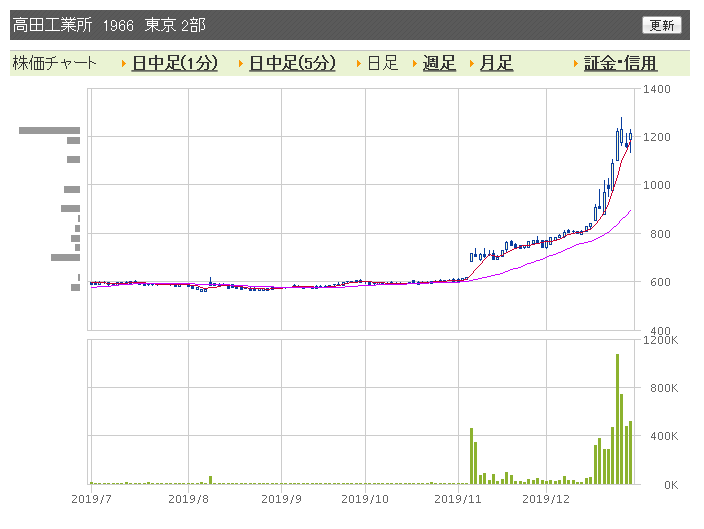
Task: Click the early November volume spike bar
Action: pos(471,456)
